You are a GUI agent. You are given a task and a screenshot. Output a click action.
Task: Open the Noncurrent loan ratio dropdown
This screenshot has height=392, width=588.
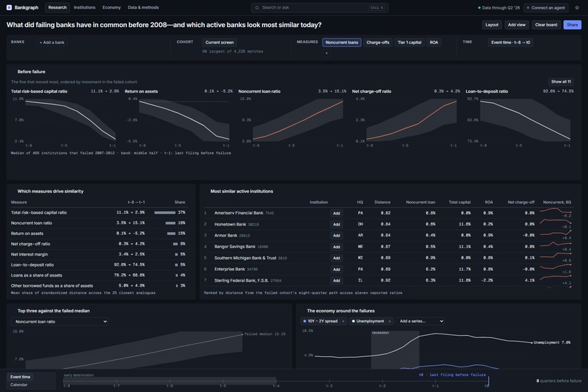[x=60, y=321]
